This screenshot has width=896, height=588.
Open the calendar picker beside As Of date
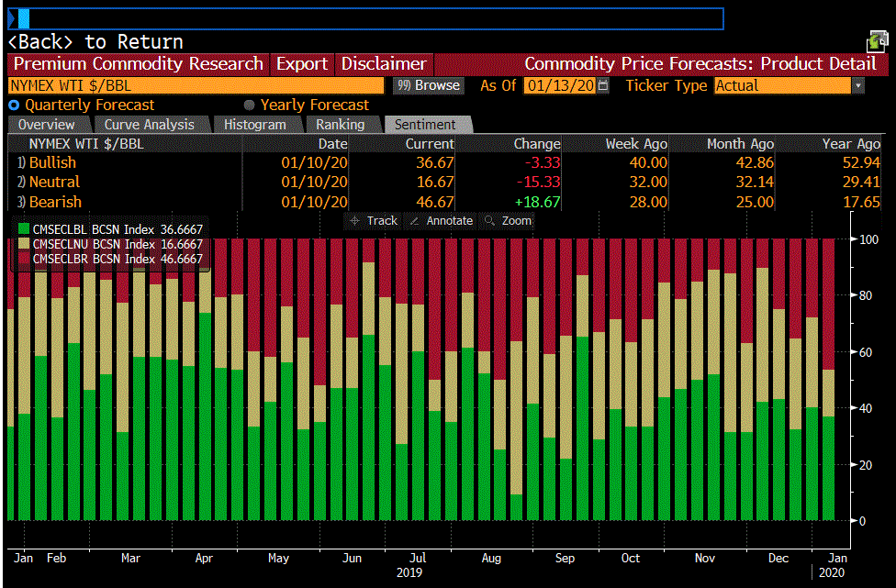pyautogui.click(x=603, y=85)
